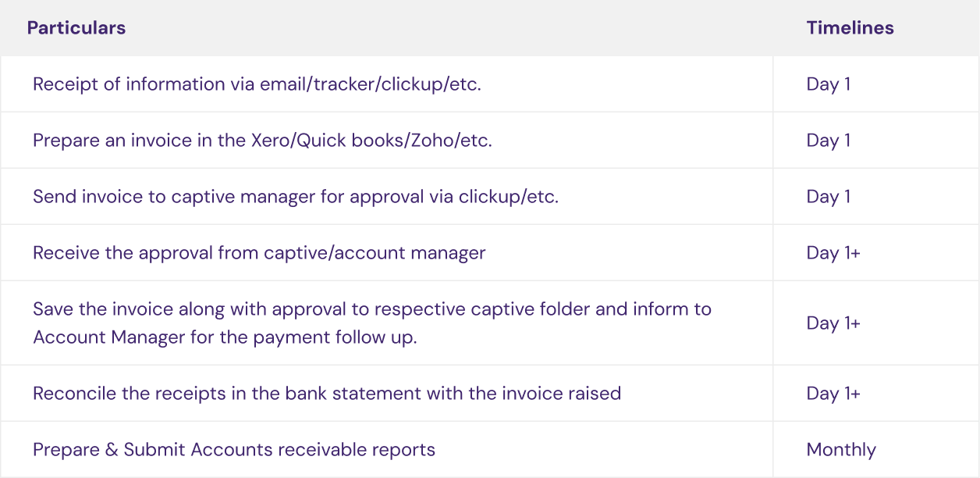Click 'Account Manager for the payment follow up' line
The height and width of the screenshot is (478, 980).
[225, 337]
